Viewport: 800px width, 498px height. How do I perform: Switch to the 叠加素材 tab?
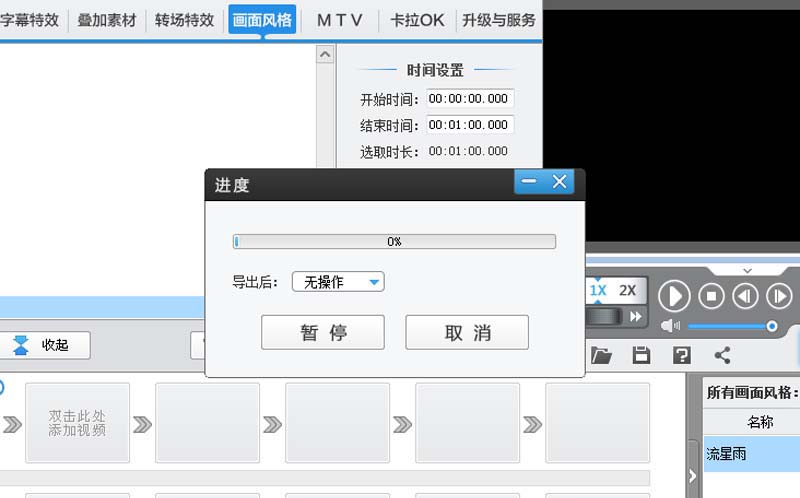coord(107,20)
